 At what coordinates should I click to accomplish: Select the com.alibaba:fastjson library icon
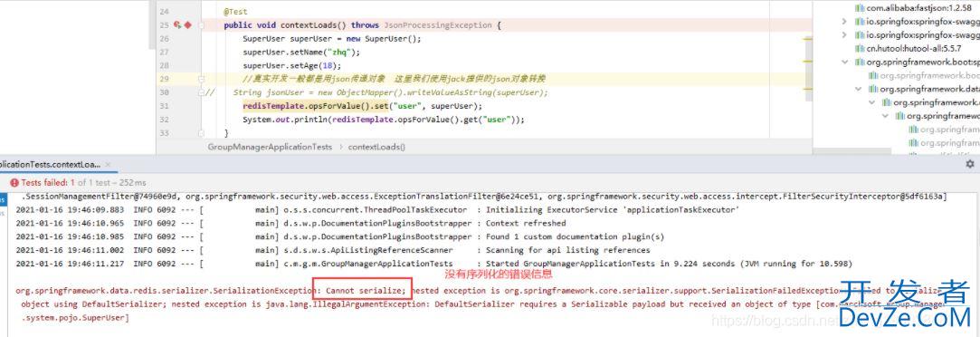point(861,8)
